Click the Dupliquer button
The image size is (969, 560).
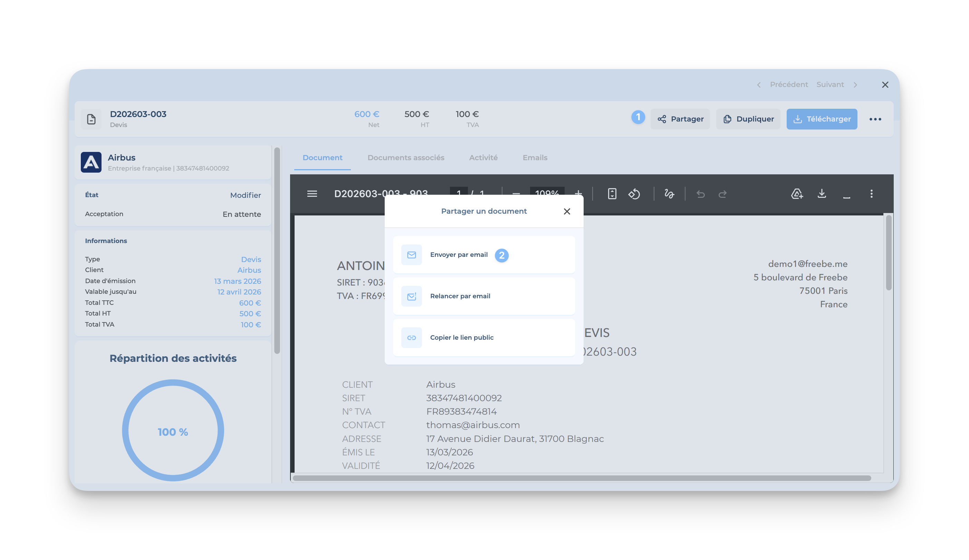click(x=748, y=119)
